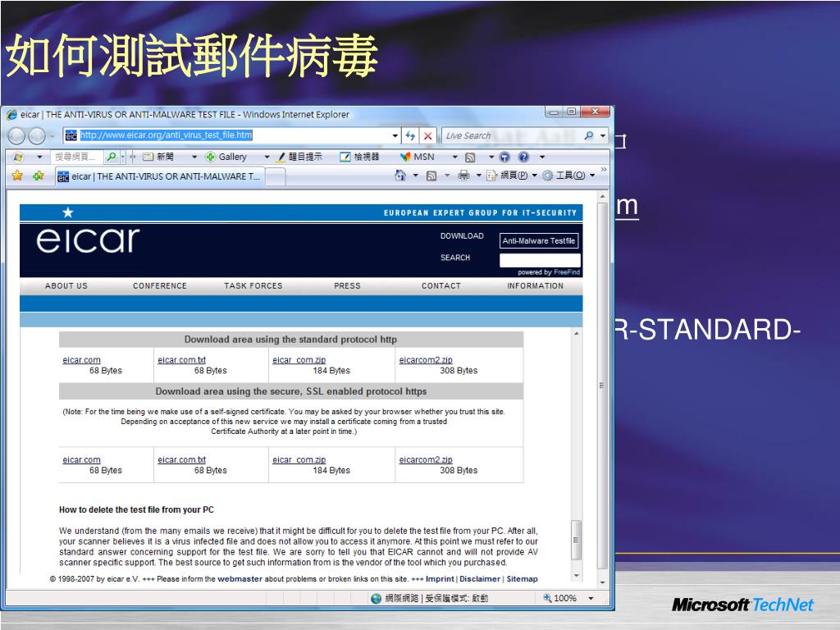Open the Home button dropdown arrow
The image size is (840, 630).
click(415, 176)
